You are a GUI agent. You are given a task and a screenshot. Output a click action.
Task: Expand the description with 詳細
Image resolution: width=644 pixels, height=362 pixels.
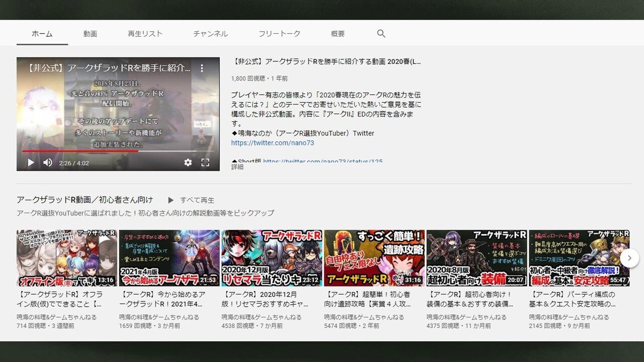pyautogui.click(x=237, y=166)
